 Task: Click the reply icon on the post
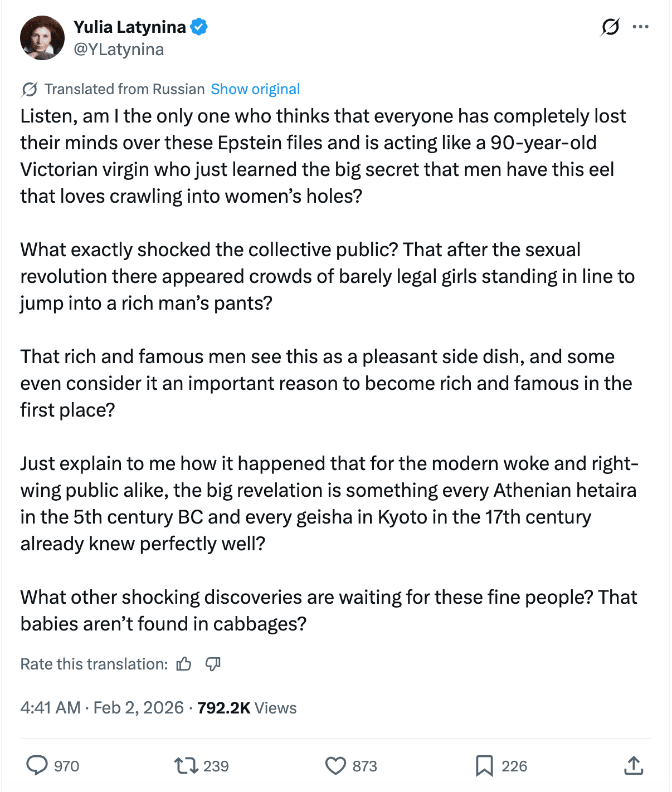(x=38, y=766)
